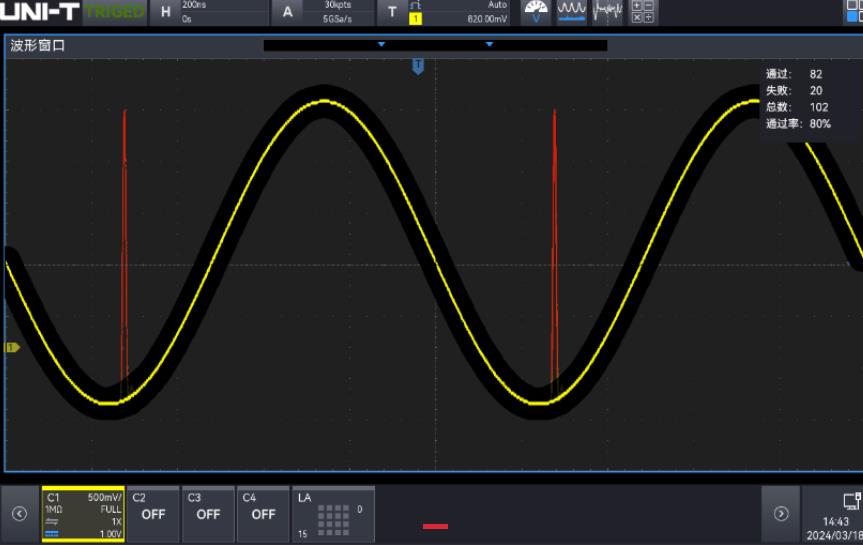Click the waveform measurement icon
This screenshot has height=545, width=863.
pyautogui.click(x=572, y=12)
